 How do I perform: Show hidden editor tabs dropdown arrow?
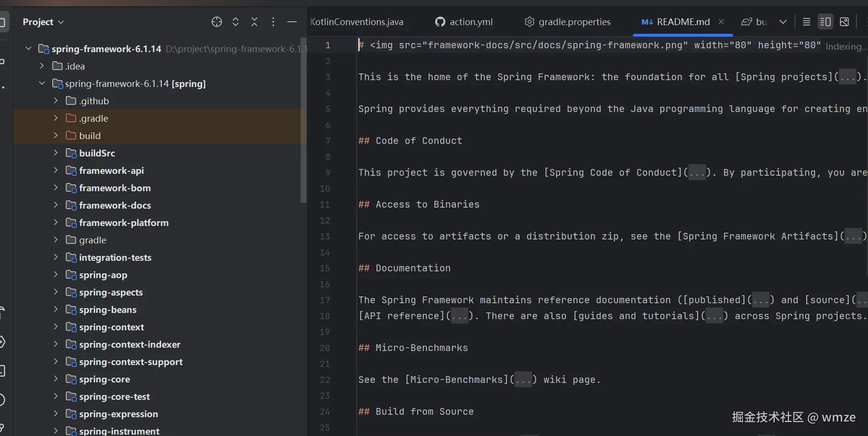[783, 22]
